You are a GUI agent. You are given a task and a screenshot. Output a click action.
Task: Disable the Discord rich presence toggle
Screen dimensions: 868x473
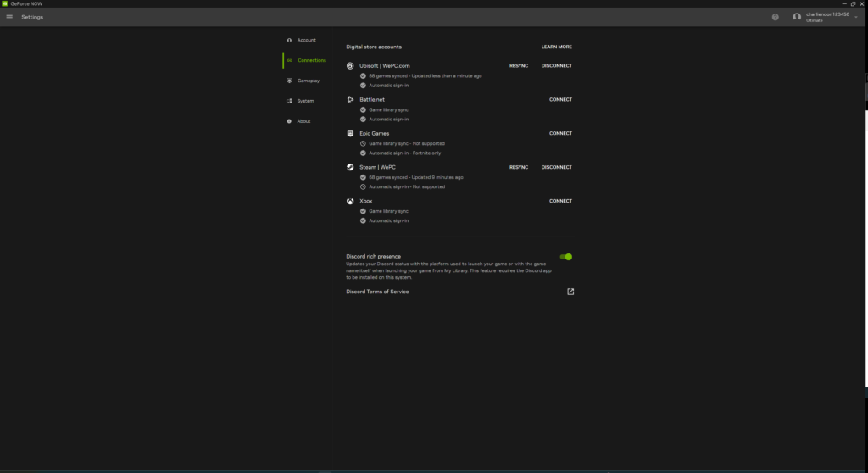pyautogui.click(x=565, y=257)
